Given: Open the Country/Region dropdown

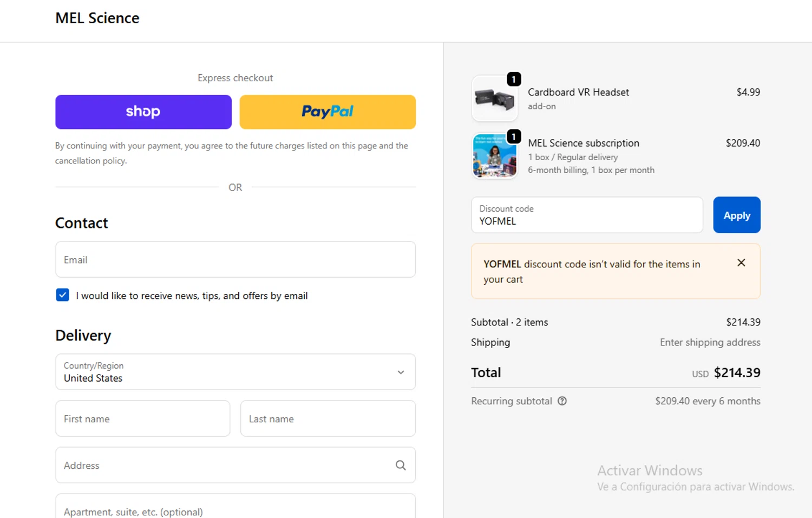Looking at the screenshot, I should click(x=235, y=372).
